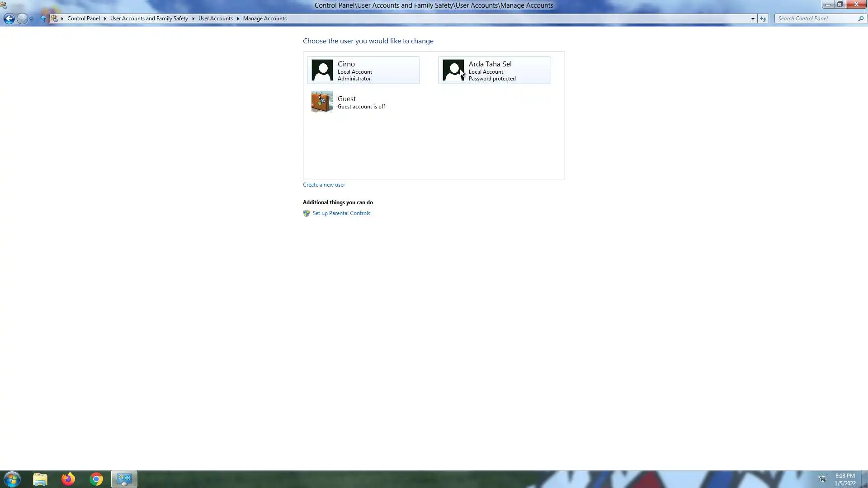This screenshot has height=488, width=868.
Task: Click the Cirno account picture
Action: (322, 70)
